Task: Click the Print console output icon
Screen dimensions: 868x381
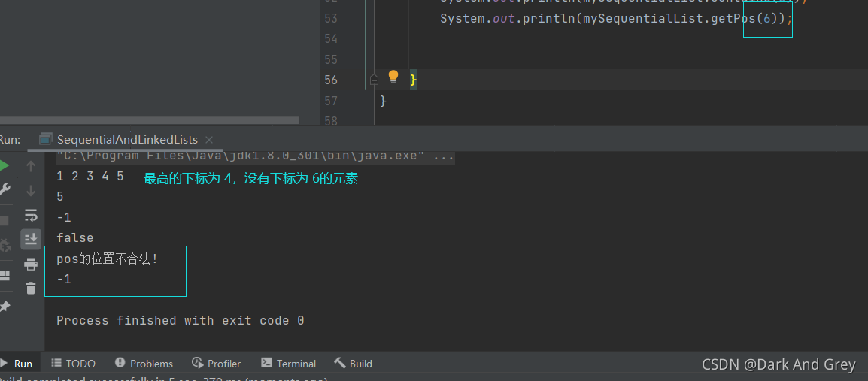Action: click(x=31, y=265)
